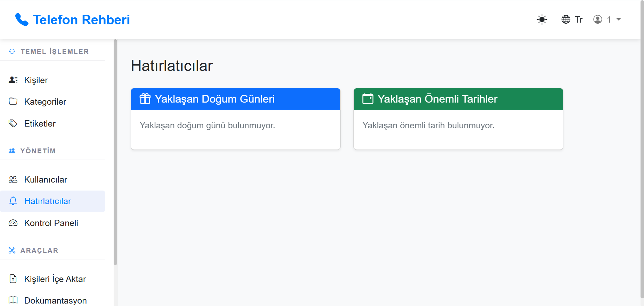Image resolution: width=644 pixels, height=306 pixels.
Task: Click the Yaklaşan Doğum Günleri card header
Action: click(235, 99)
